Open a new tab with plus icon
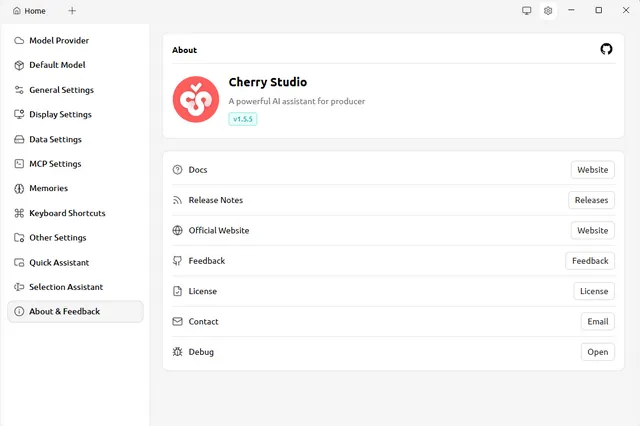Viewport: 640px width, 426px height. [x=72, y=11]
